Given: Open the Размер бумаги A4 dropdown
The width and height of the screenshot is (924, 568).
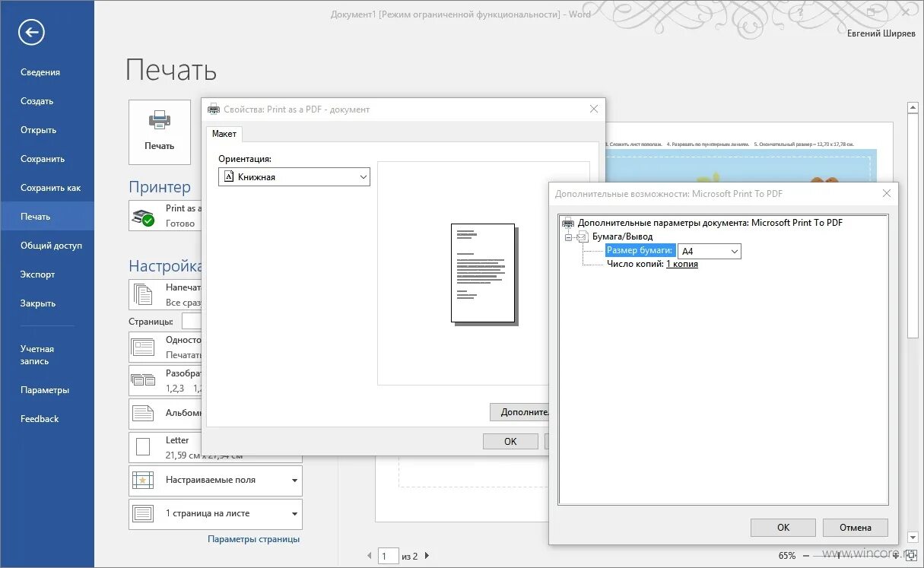Looking at the screenshot, I should tap(710, 251).
